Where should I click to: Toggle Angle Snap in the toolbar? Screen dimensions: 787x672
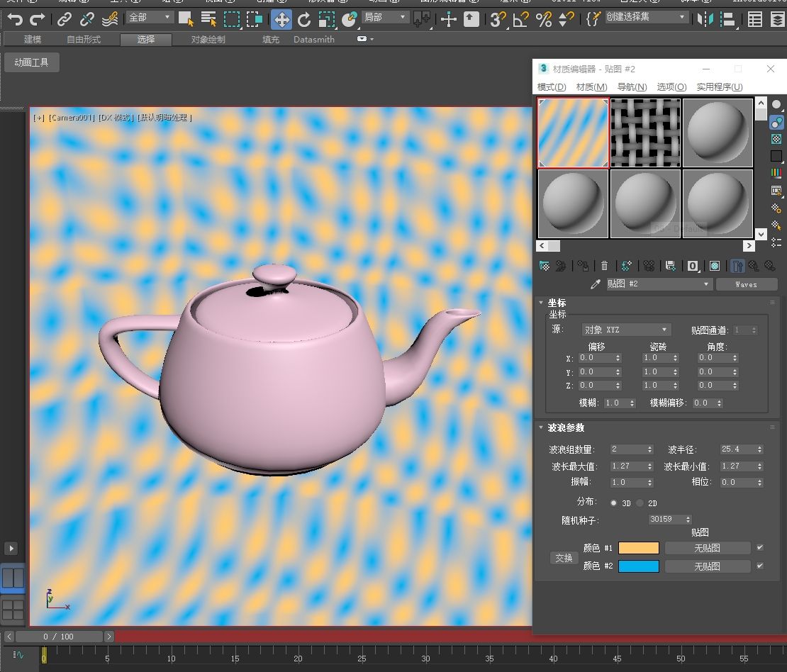(520, 20)
